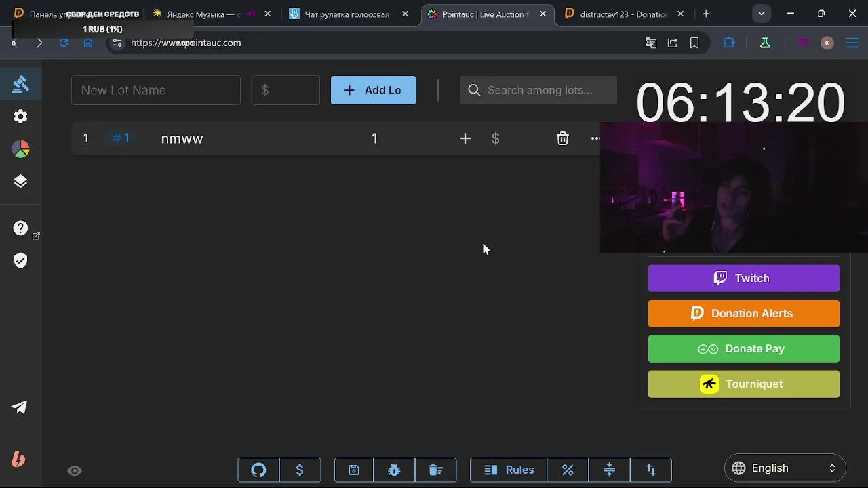The image size is (868, 488).
Task: Open settings gear in left sidebar
Action: pyautogui.click(x=20, y=117)
